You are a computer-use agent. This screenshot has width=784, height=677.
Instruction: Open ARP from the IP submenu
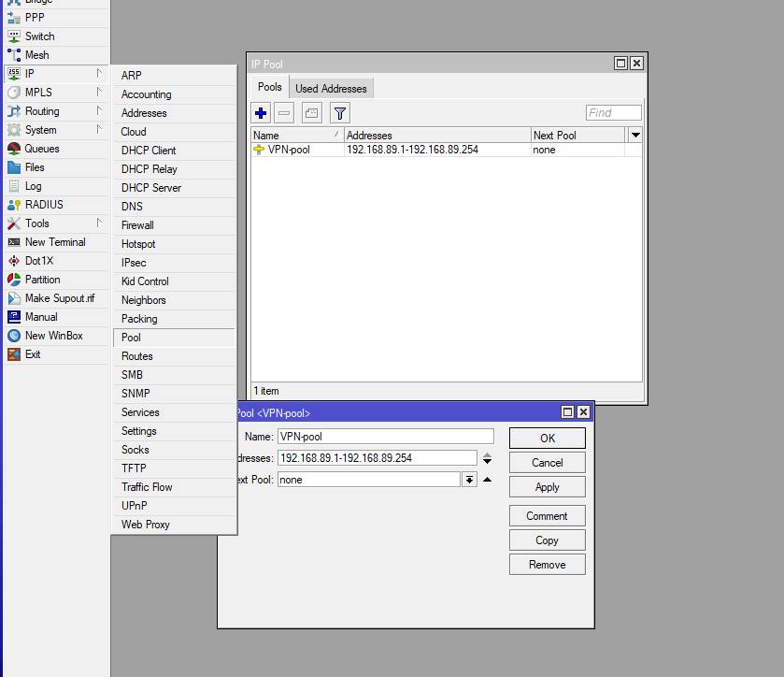click(x=174, y=76)
